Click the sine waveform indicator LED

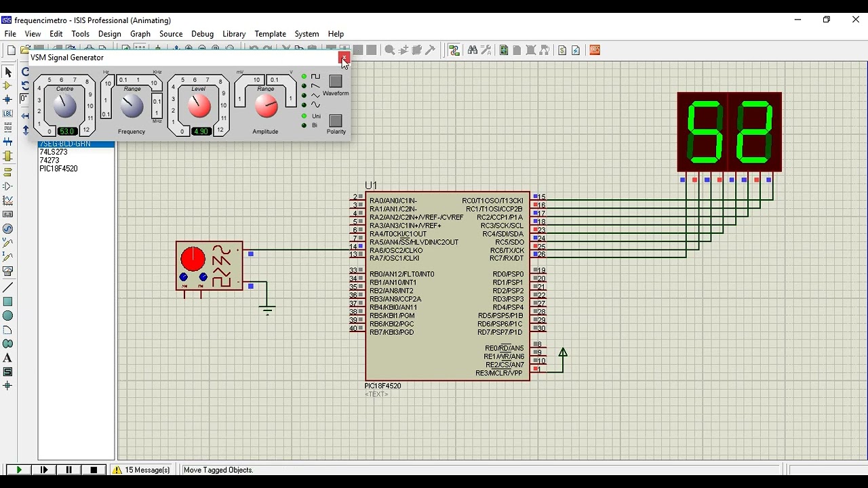click(304, 104)
